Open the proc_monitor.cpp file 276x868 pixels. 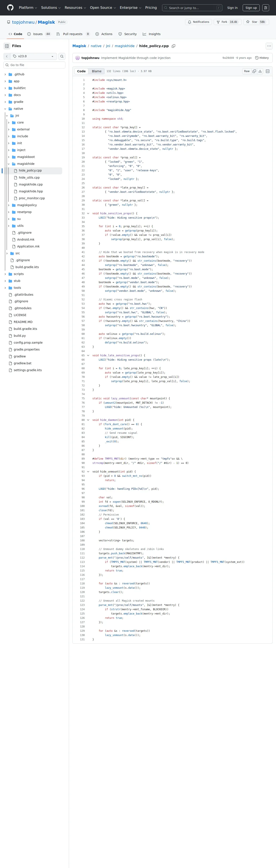tap(32, 198)
